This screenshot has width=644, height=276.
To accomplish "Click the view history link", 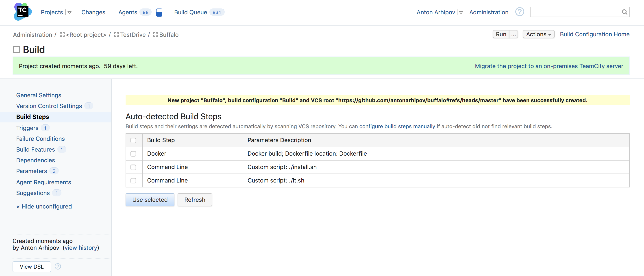I will click(81, 248).
